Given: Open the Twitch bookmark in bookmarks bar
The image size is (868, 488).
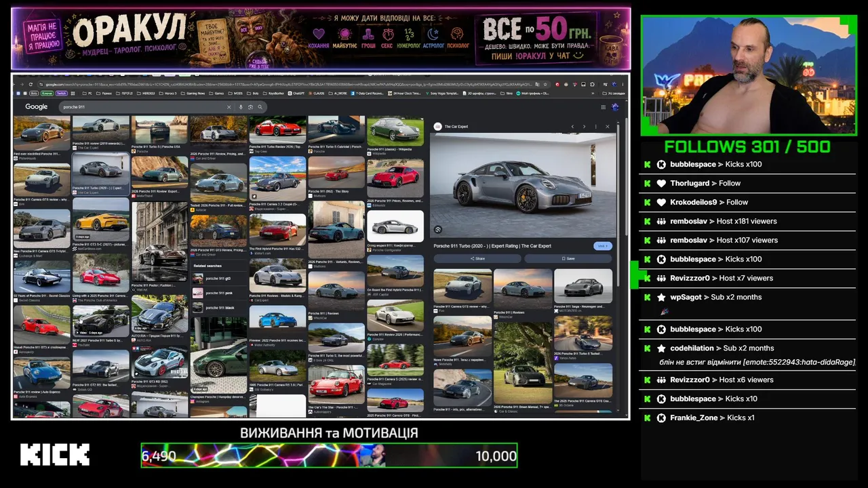Looking at the screenshot, I should (62, 94).
